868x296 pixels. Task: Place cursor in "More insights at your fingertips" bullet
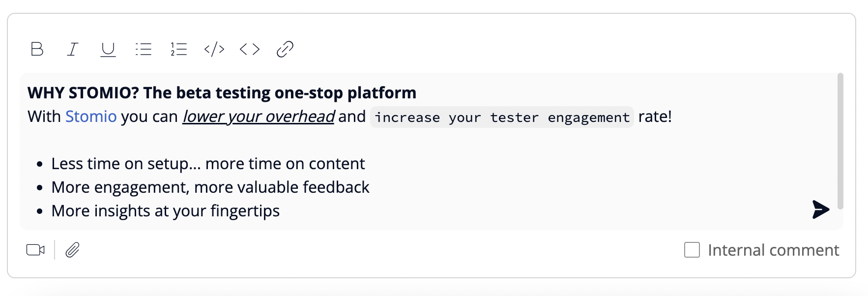pos(165,211)
